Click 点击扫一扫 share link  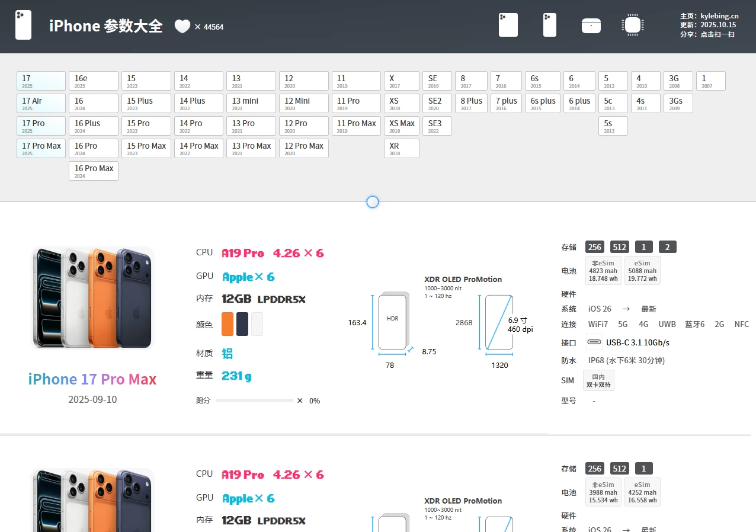[717, 34]
